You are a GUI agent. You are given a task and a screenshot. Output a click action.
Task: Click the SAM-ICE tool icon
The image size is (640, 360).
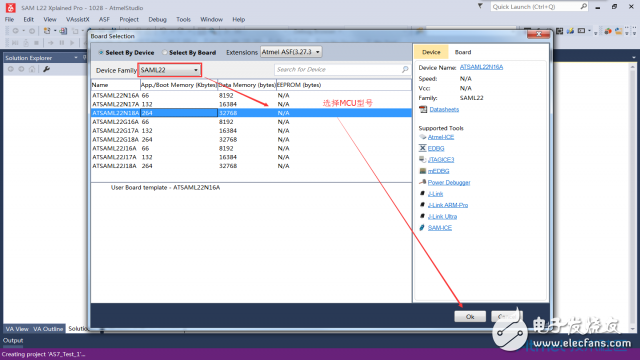click(422, 227)
